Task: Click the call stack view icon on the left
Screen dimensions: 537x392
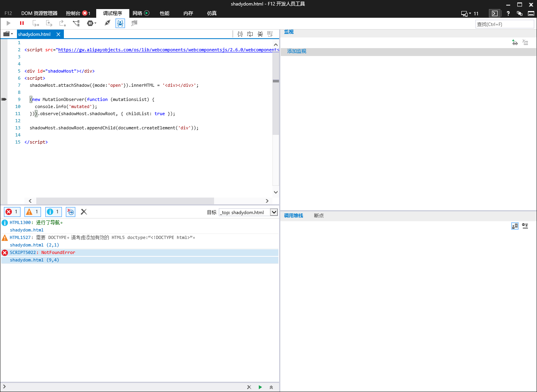Action: (x=515, y=226)
